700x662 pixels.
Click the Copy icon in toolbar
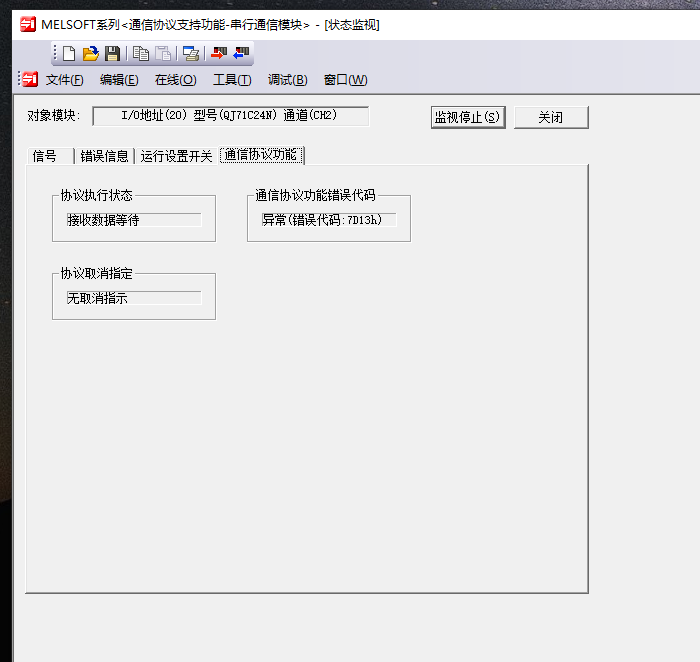[141, 54]
